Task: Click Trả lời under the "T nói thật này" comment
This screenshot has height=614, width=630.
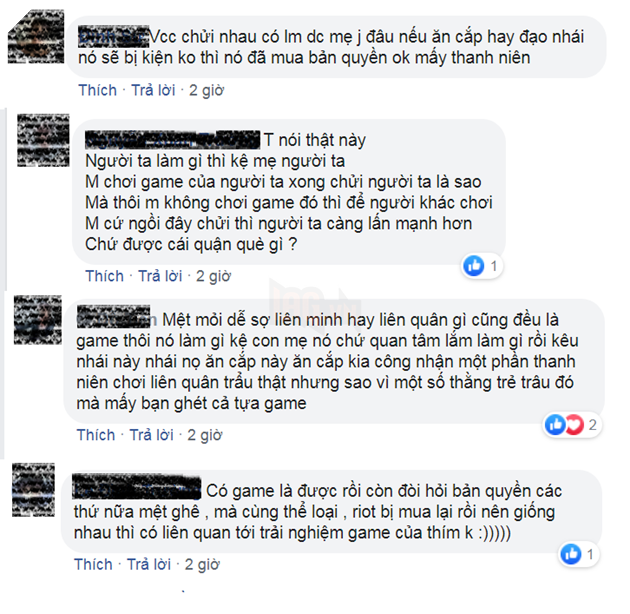Action: (x=160, y=276)
